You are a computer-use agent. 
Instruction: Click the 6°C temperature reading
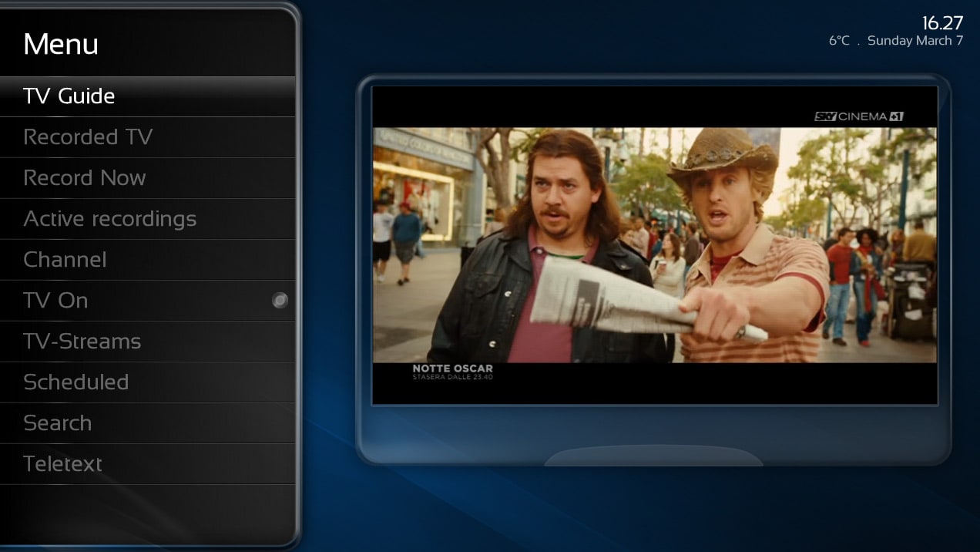pos(839,41)
